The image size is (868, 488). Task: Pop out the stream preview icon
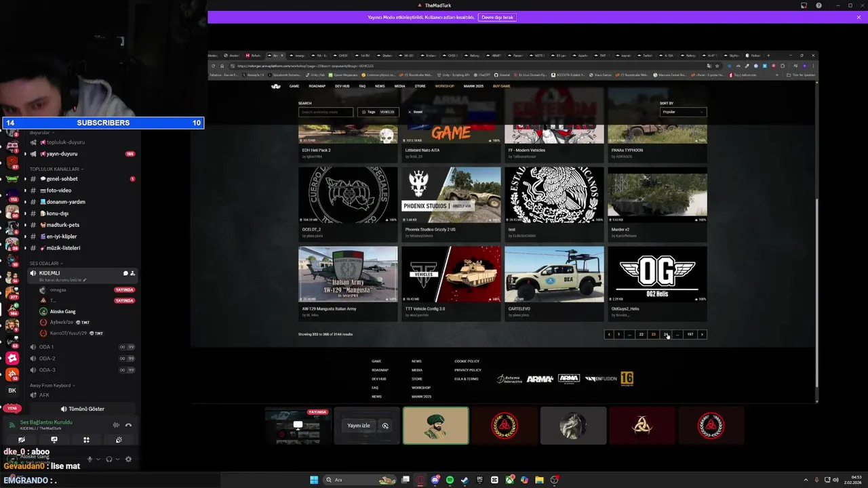click(385, 426)
